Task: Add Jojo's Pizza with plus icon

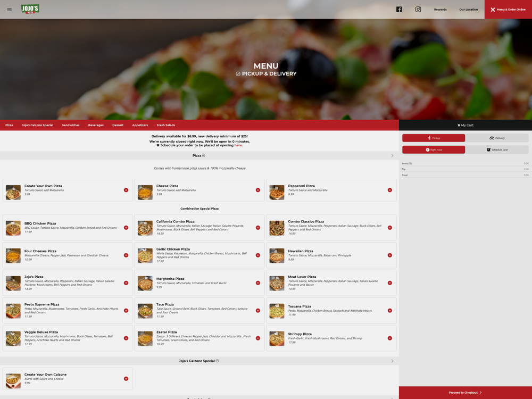Action: point(126,283)
